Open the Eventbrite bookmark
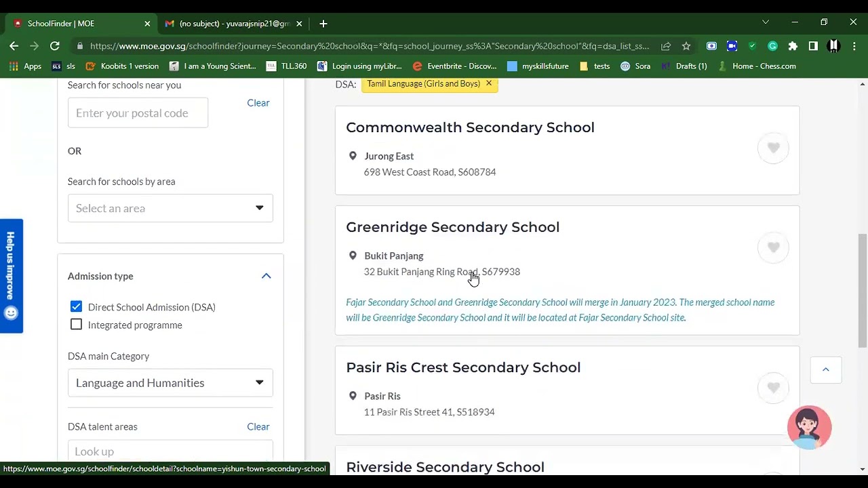 click(x=454, y=66)
